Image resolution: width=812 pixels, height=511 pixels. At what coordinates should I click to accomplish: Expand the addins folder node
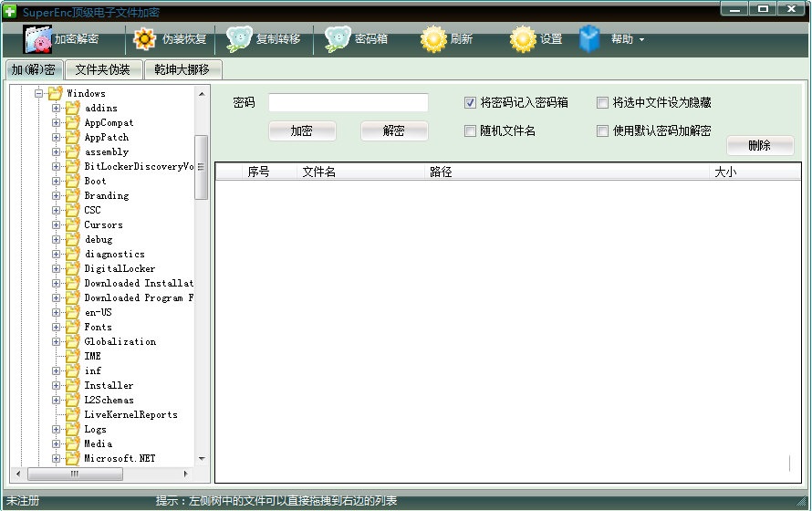[57, 109]
